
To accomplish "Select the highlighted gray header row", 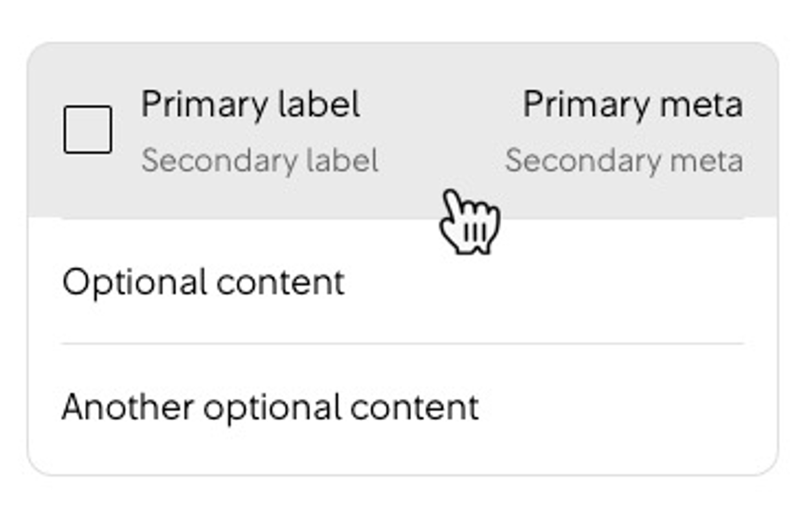I will point(402,131).
